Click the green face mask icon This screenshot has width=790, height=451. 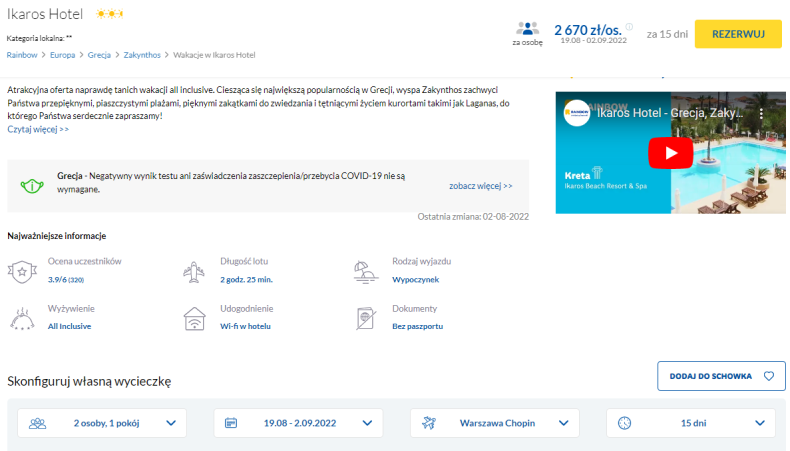click(x=32, y=186)
